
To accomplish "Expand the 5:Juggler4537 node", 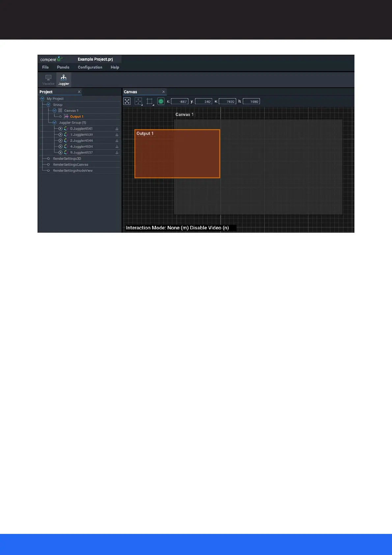I will tap(60, 152).
